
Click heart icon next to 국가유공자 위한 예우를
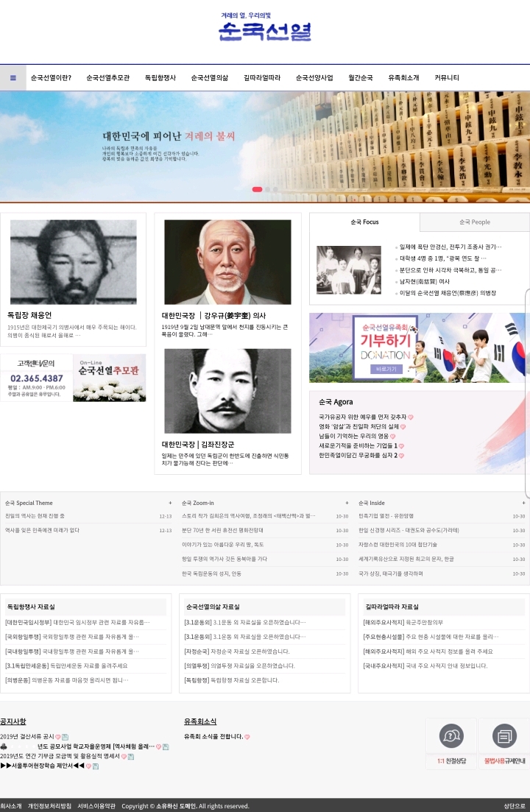point(411,417)
